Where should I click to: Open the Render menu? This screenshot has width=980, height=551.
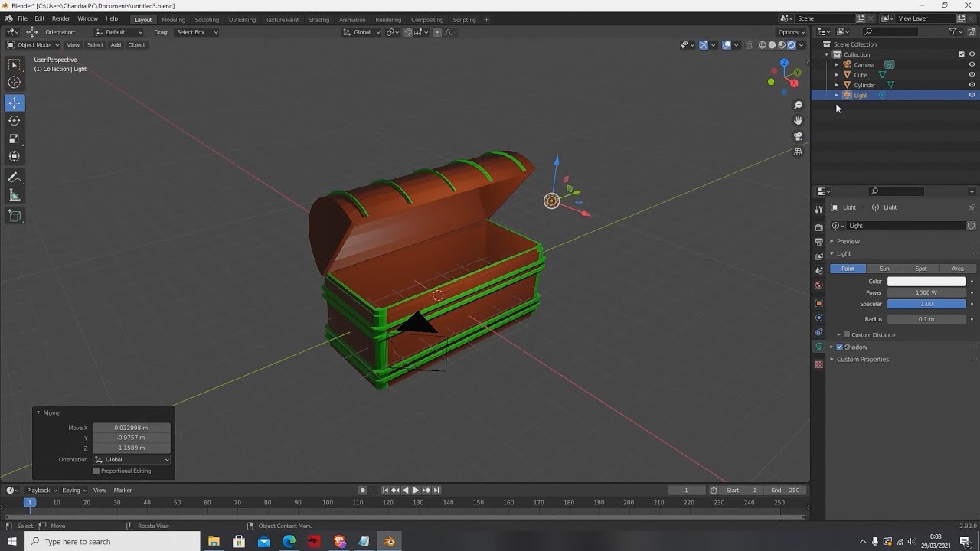tap(60, 18)
